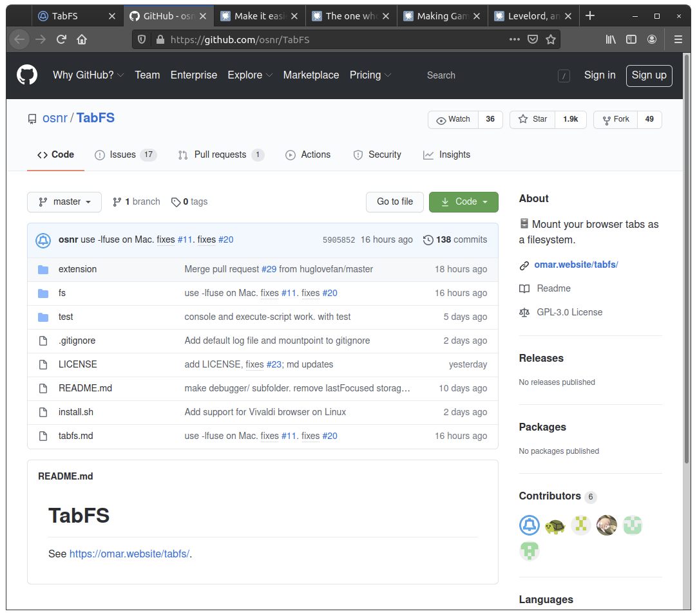The height and width of the screenshot is (616, 697).
Task: Open https://omar.website/tabfs/ link in README
Action: coord(129,554)
